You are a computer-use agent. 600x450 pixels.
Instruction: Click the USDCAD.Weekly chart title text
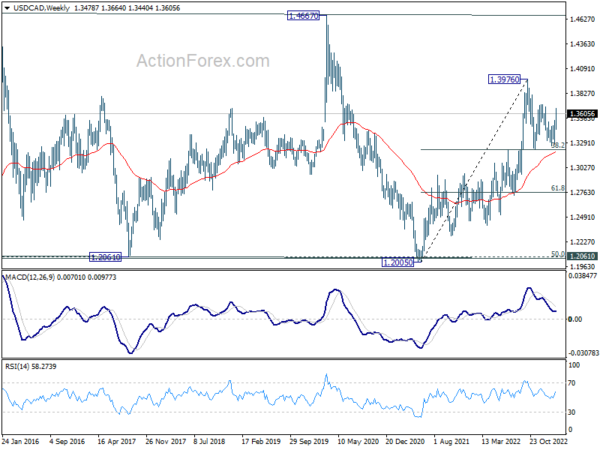pyautogui.click(x=41, y=8)
